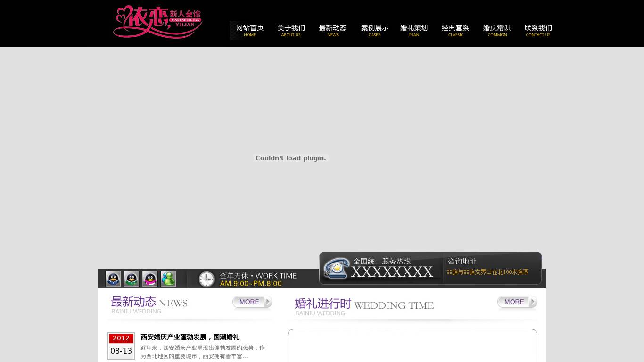
Task: Click the red 2012 08-13 date badge
Action: coord(121,345)
